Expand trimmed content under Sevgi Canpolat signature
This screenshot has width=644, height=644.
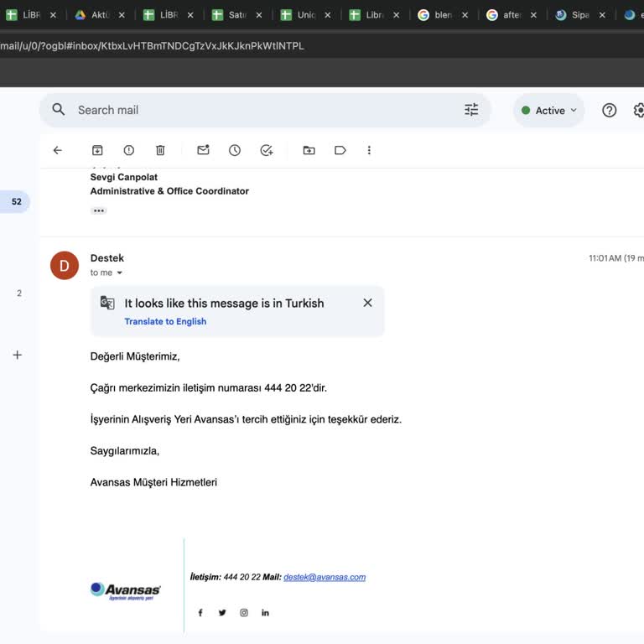pyautogui.click(x=99, y=210)
